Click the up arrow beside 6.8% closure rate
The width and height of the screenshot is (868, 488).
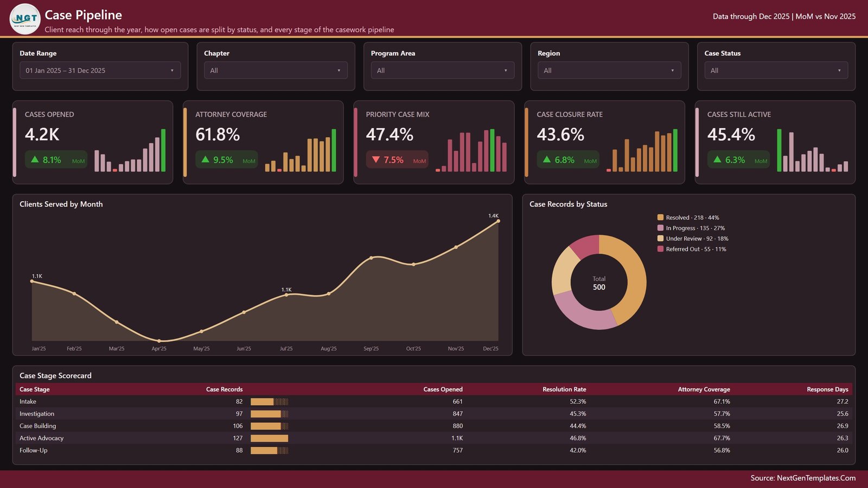click(546, 159)
